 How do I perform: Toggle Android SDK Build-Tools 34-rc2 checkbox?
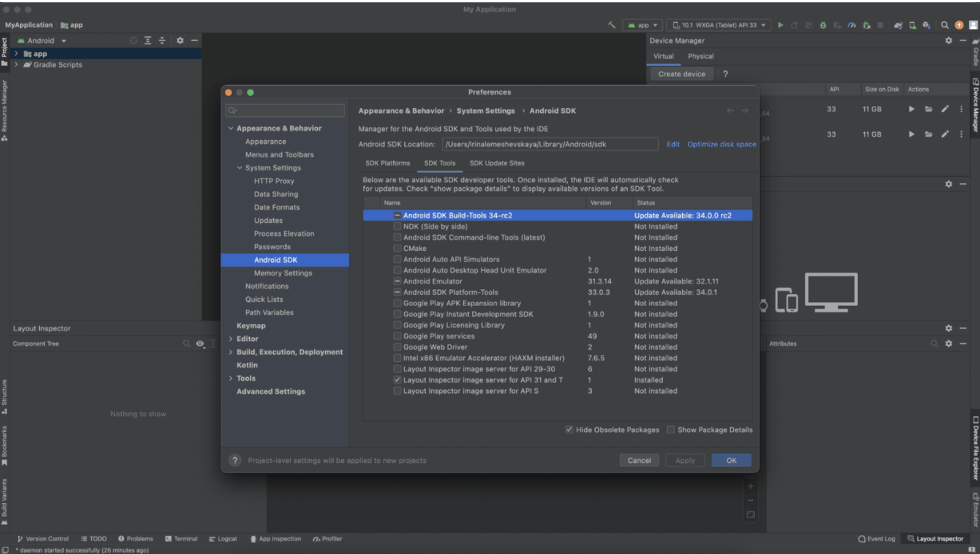[x=398, y=215]
